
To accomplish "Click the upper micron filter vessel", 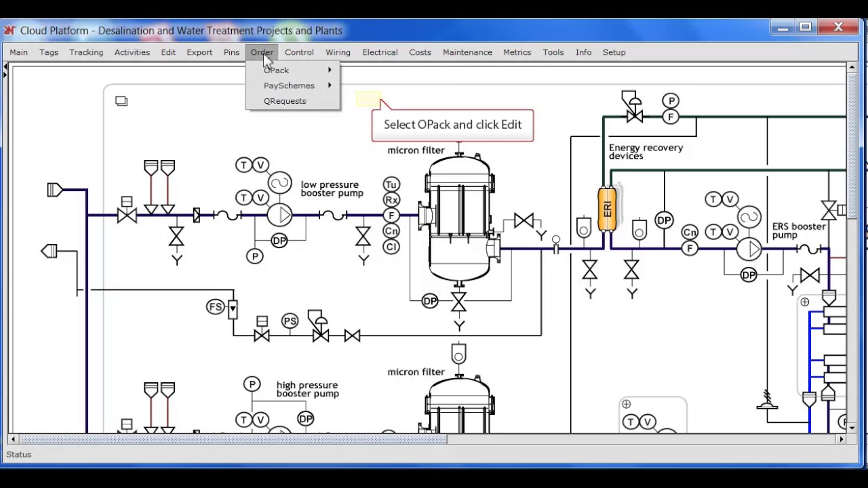I will 460,217.
